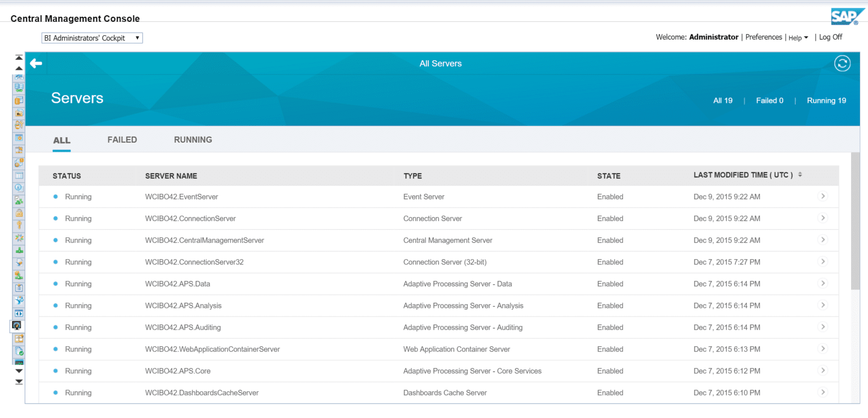Sort by Last Modified Time arrow
Image resolution: width=868 pixels, height=418 pixels.
[800, 175]
